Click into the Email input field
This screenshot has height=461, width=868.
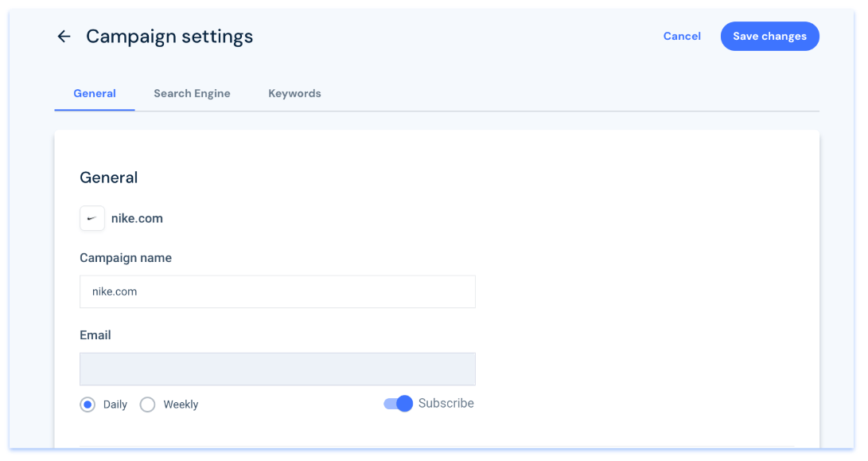277,369
